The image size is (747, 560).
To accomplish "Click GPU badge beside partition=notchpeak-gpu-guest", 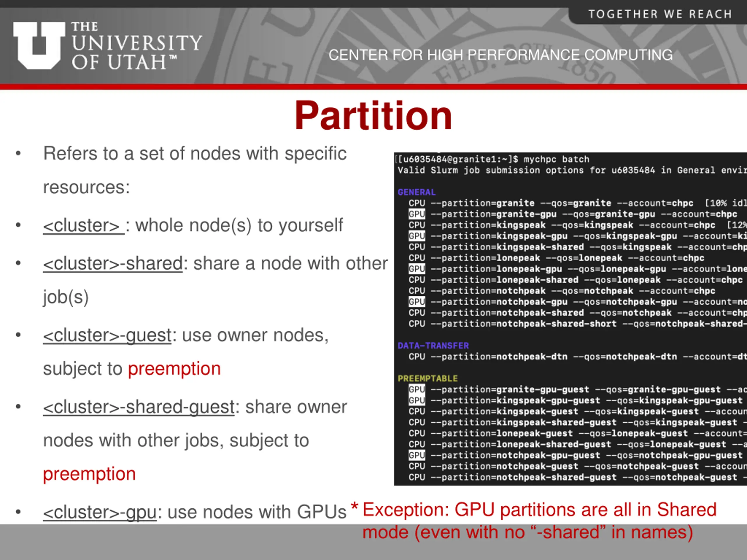I will pos(417,455).
